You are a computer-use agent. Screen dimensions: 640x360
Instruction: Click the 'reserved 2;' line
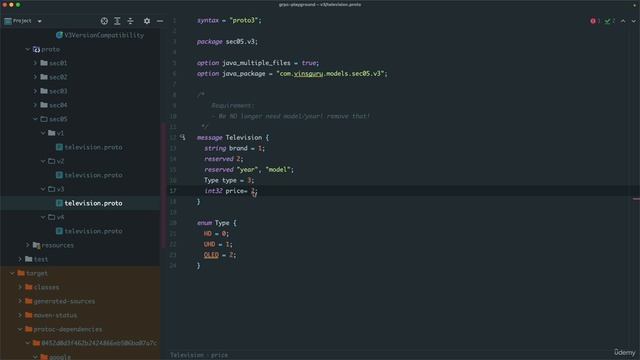tap(224, 159)
